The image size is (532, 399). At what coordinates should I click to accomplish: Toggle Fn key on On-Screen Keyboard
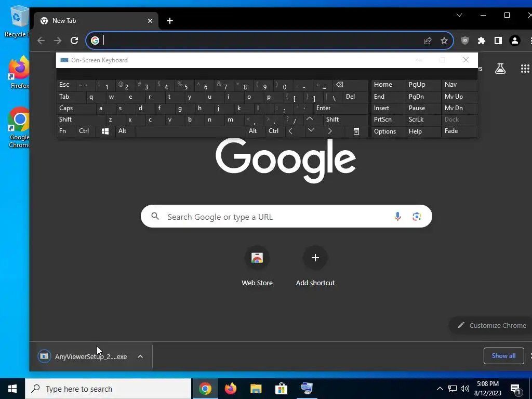pos(66,131)
